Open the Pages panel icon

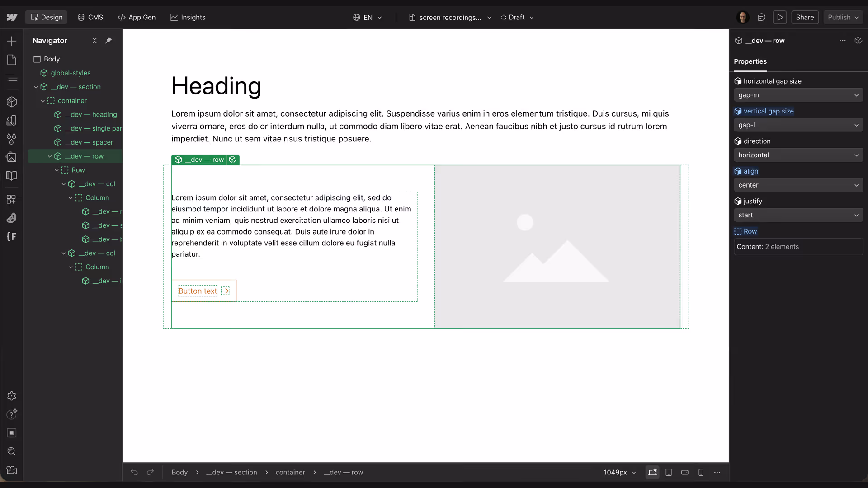tap(12, 60)
